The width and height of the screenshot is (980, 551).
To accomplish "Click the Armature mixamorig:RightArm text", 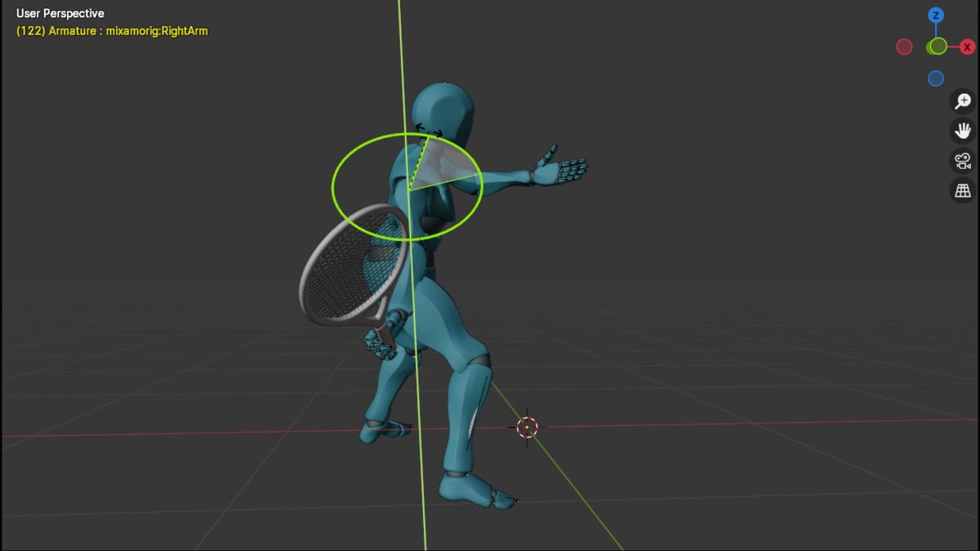I will [x=112, y=31].
